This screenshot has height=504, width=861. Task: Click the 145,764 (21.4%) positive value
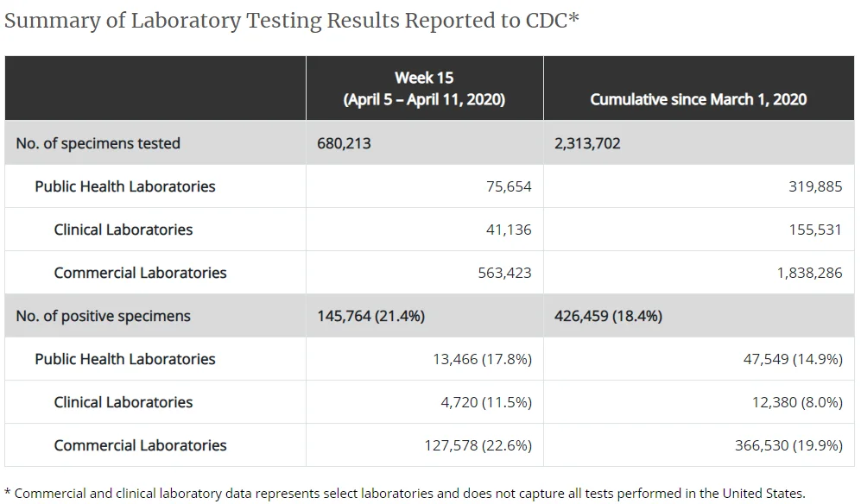[x=370, y=316]
